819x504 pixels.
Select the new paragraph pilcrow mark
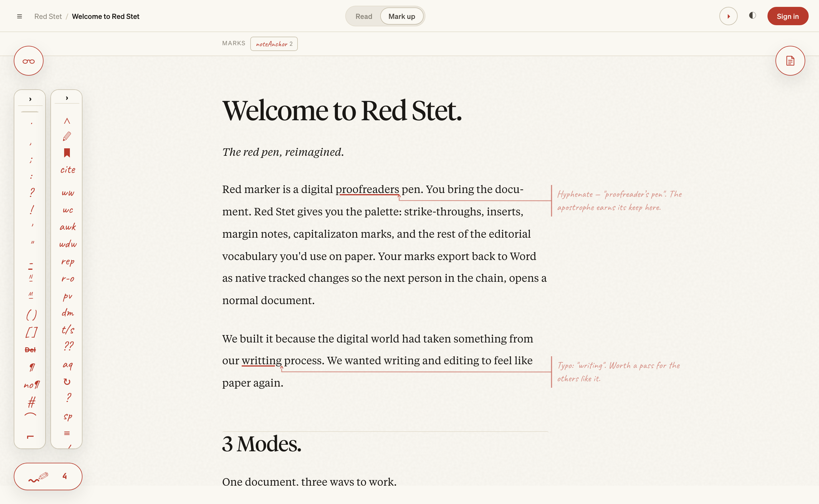click(32, 367)
